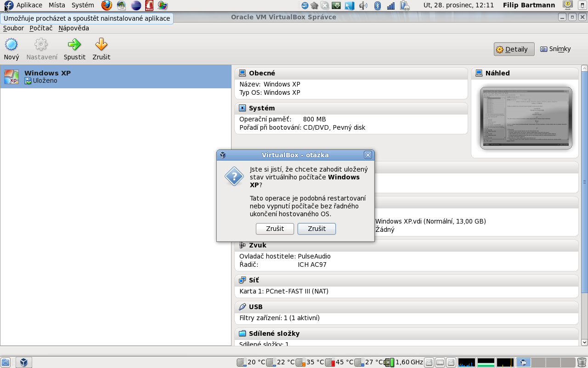Open the Soubor menu
Viewport: 588px width, 368px height.
[13, 28]
